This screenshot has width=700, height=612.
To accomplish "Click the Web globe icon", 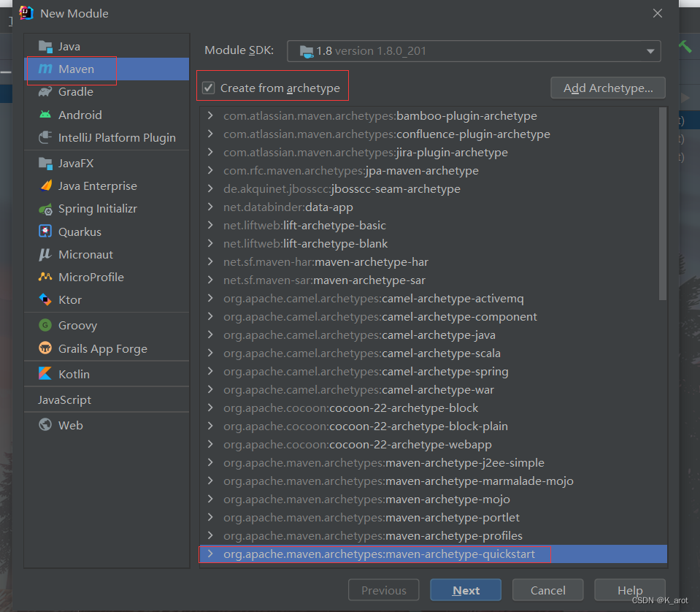I will (x=45, y=424).
